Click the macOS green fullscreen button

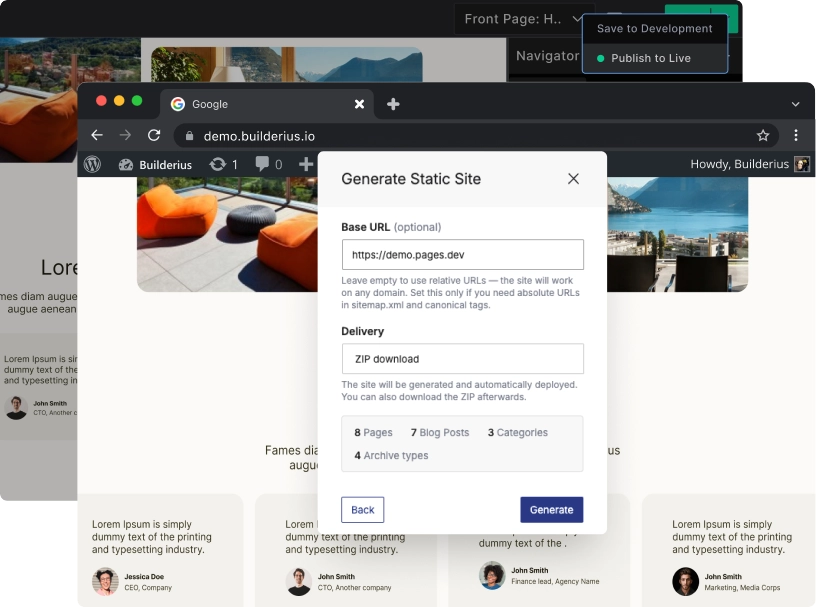[137, 100]
